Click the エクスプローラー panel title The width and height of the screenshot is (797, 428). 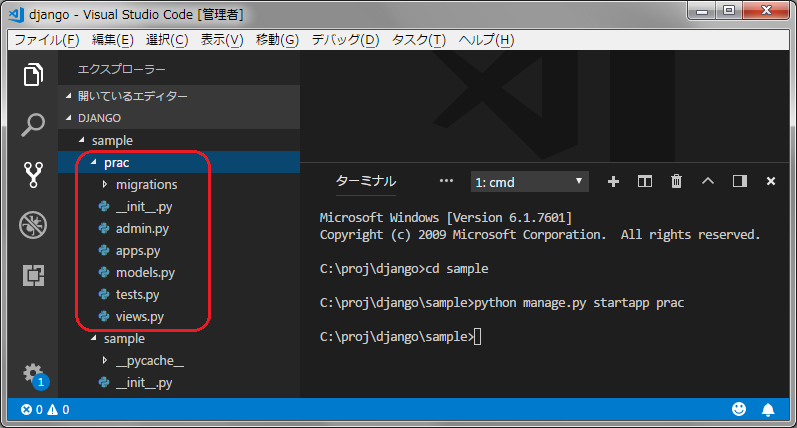click(x=121, y=69)
